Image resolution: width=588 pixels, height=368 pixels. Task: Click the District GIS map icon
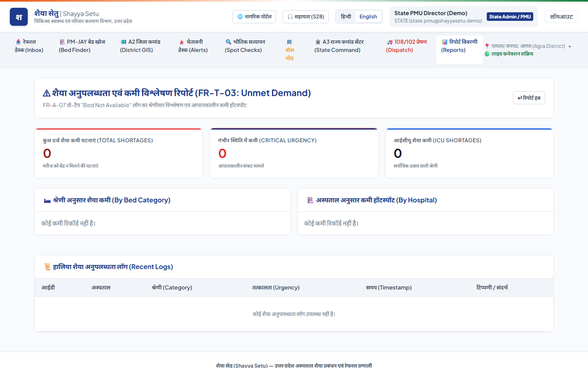coord(123,42)
